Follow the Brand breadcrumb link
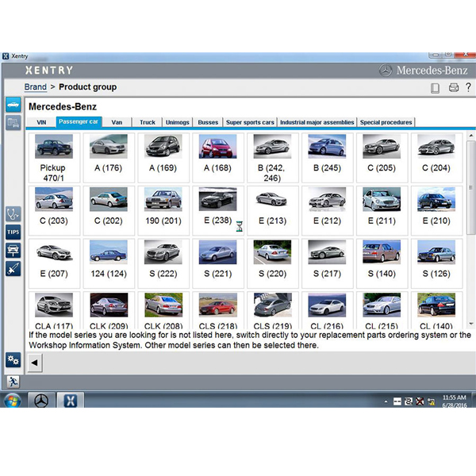 (36, 87)
